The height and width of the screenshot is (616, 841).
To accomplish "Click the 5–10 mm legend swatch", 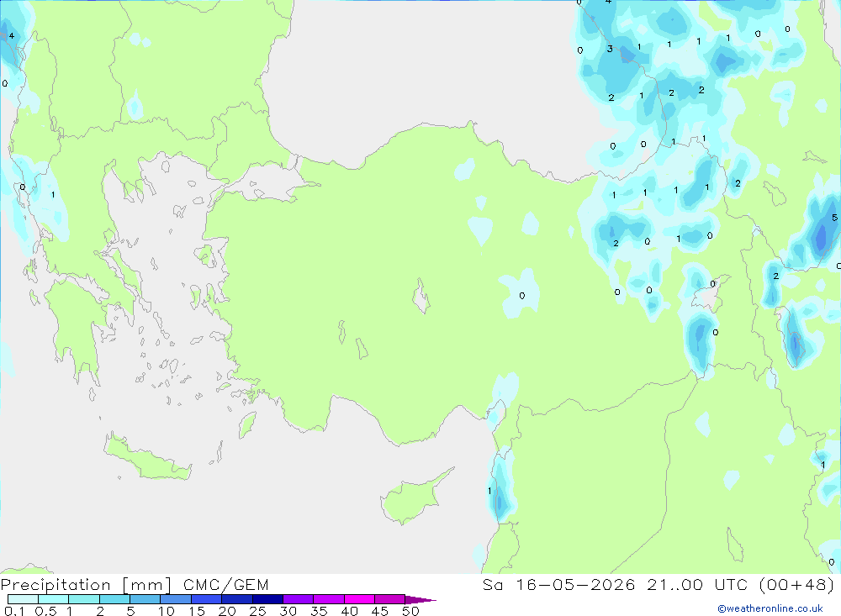I will [145, 599].
